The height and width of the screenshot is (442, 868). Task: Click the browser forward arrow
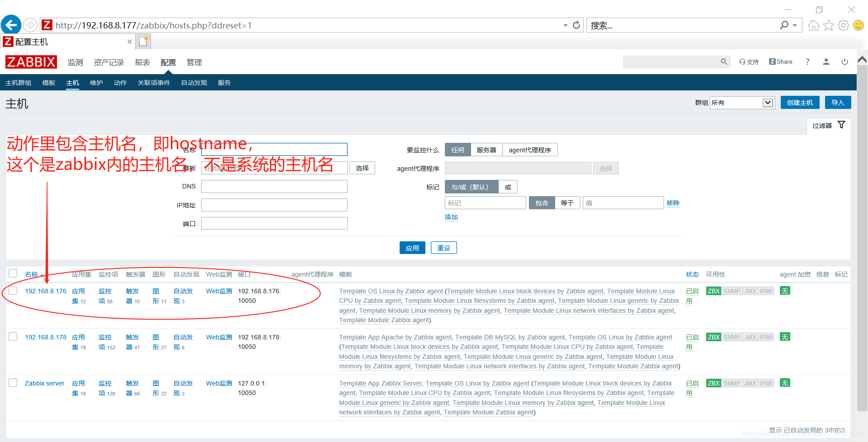[x=30, y=25]
